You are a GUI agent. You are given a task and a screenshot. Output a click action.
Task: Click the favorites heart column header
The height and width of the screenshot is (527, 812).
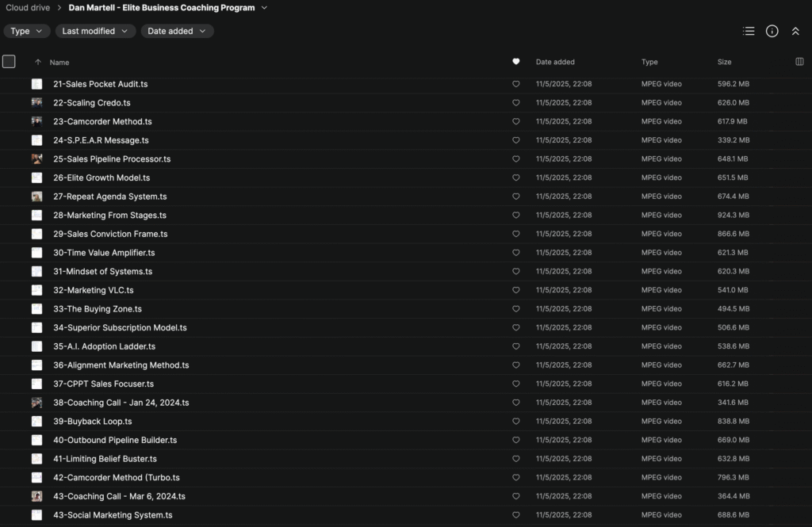pos(516,62)
